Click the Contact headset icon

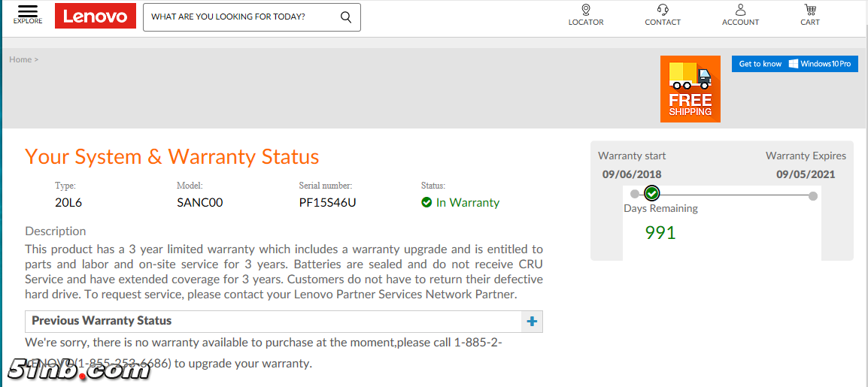coord(663,10)
